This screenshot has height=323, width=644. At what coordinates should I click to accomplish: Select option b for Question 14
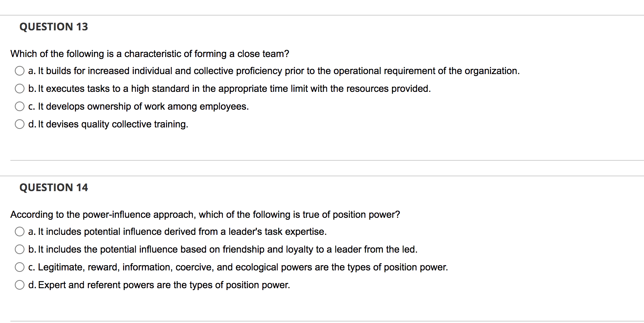pyautogui.click(x=20, y=249)
